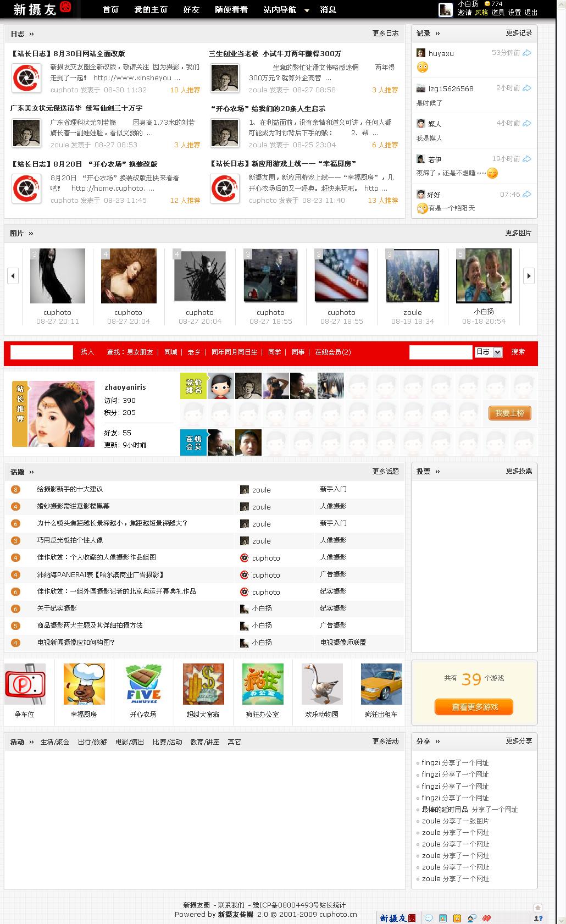The image size is (566, 924).
Task: Open 我的主页 in top navigation
Action: [151, 10]
